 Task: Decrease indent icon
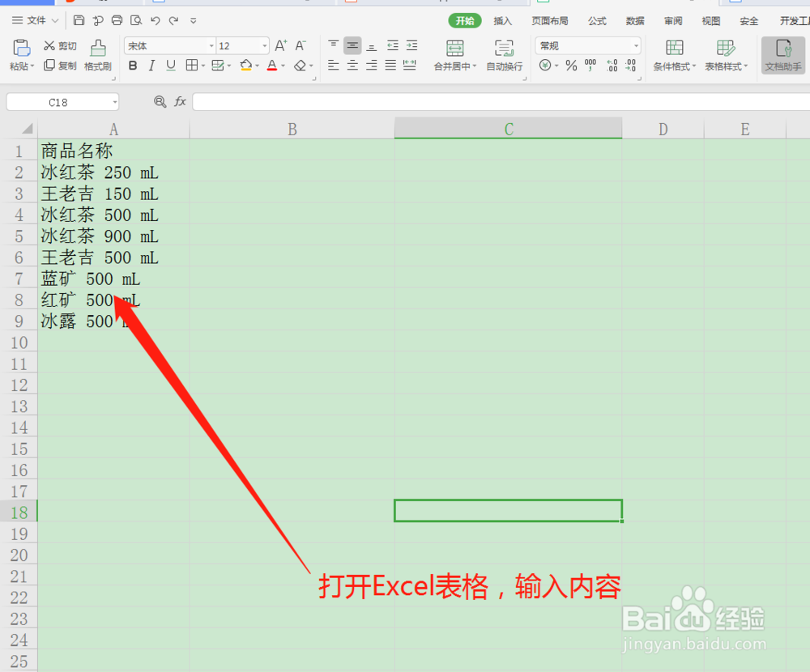coord(393,45)
